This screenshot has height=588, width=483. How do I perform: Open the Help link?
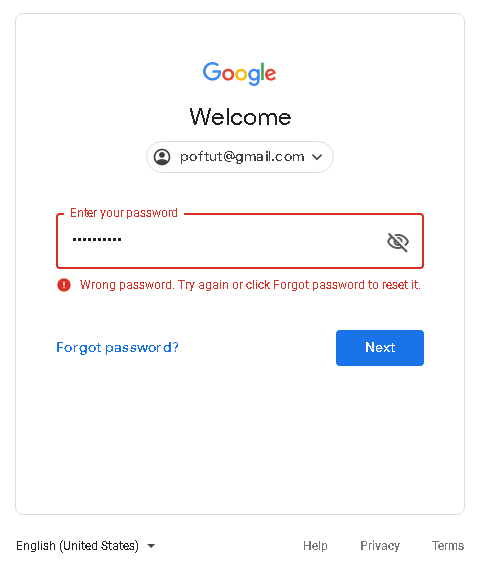[x=315, y=545]
